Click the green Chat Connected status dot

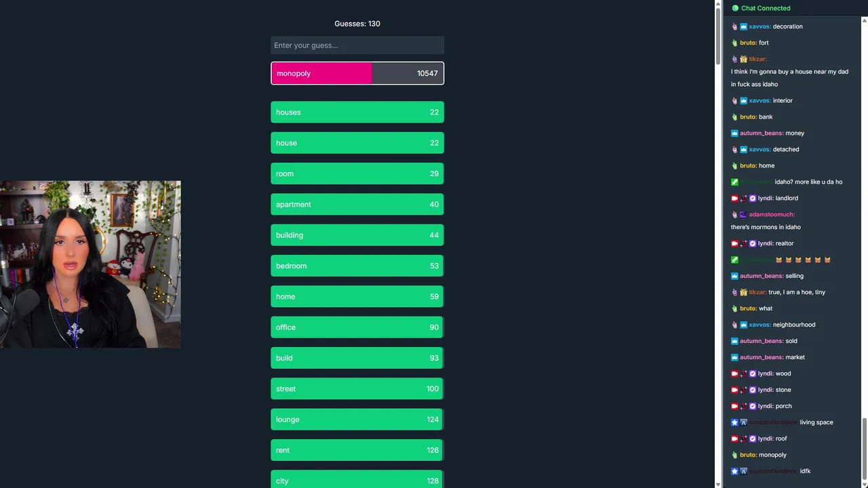coord(735,8)
